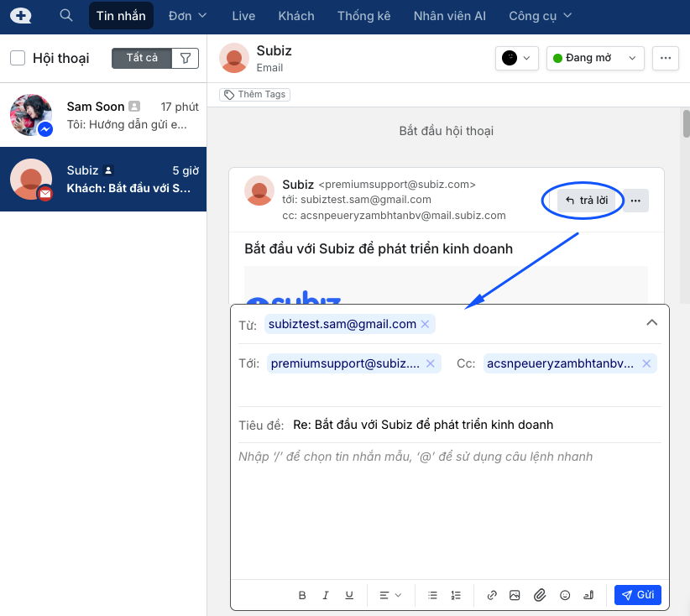Toggle italic text formatting

tap(326, 595)
